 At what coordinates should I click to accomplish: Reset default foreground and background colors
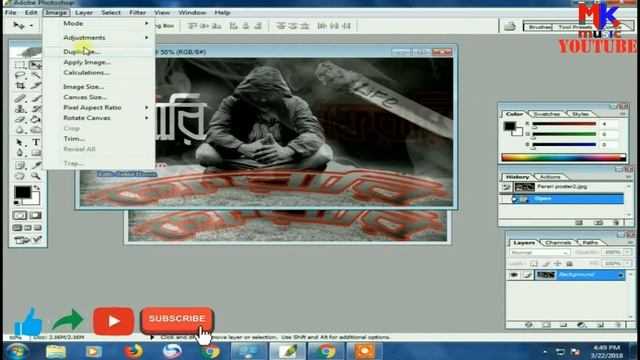click(17, 202)
